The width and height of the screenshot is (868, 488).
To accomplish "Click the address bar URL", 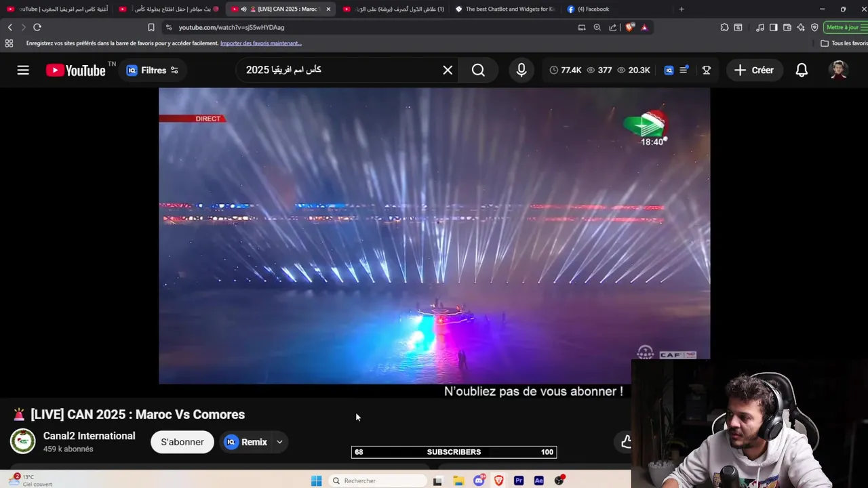I will (x=231, y=28).
